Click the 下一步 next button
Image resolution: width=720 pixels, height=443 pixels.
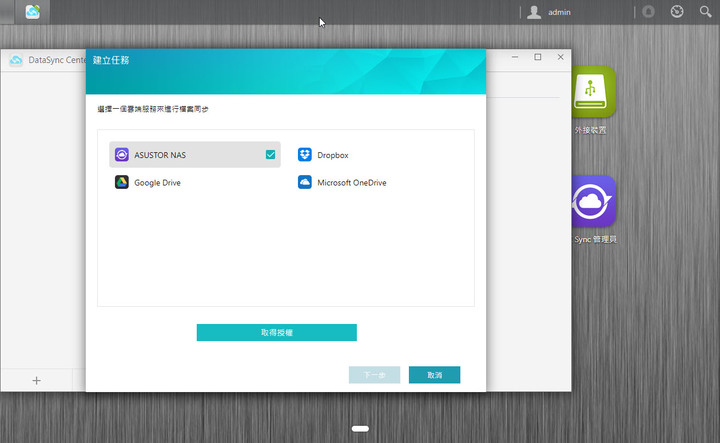(374, 375)
